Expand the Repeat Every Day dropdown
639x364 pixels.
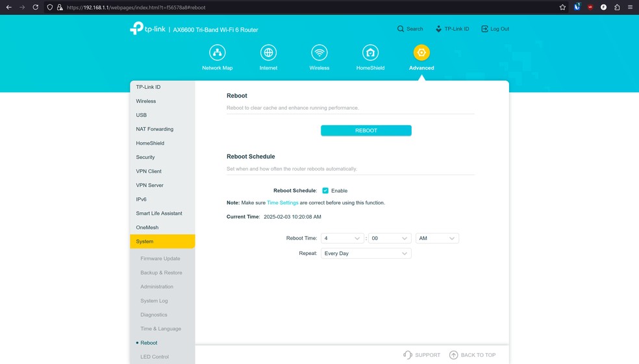tap(366, 253)
